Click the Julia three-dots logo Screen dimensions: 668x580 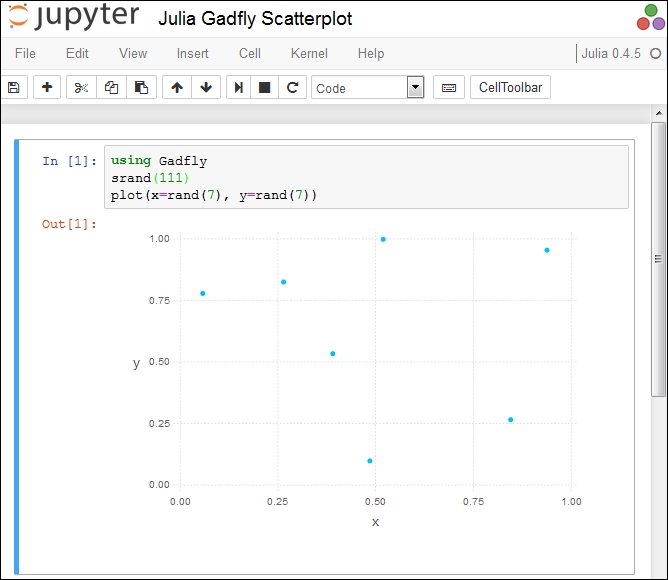651,17
